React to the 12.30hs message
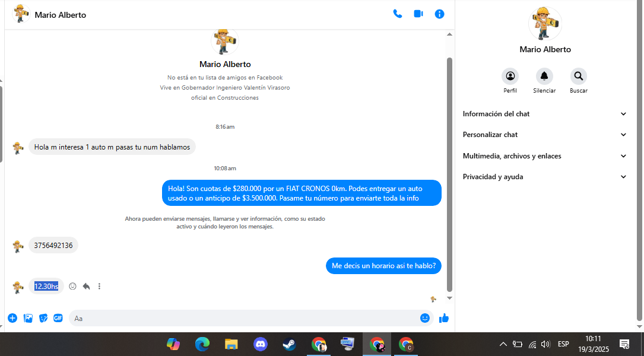The height and width of the screenshot is (356, 644). [72, 286]
